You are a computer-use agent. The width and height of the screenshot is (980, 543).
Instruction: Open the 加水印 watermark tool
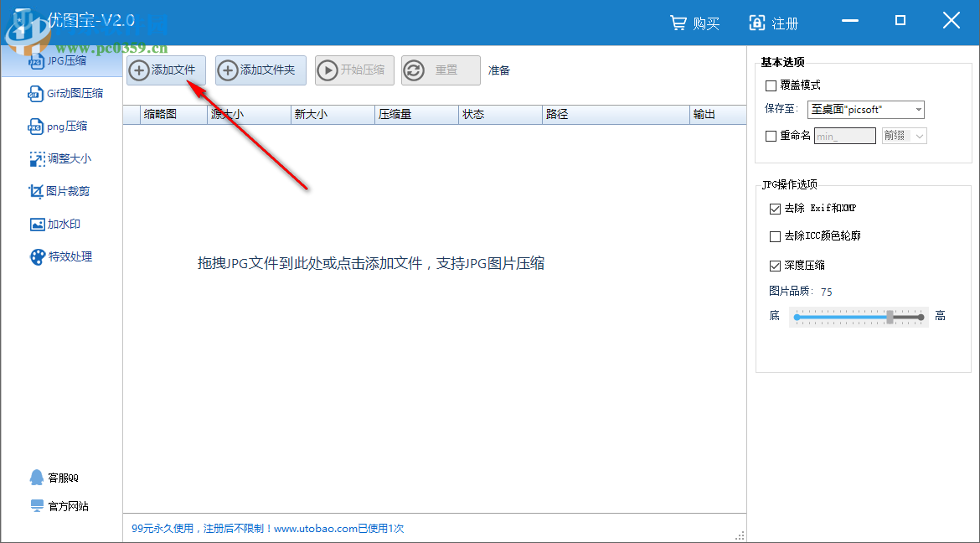pyautogui.click(x=55, y=224)
